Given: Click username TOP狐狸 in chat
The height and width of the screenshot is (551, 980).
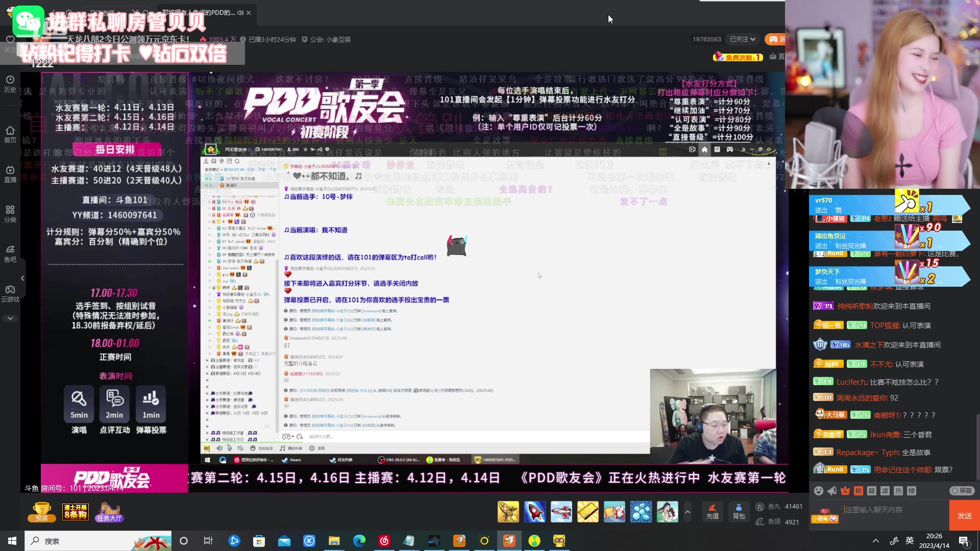Looking at the screenshot, I should [885, 325].
